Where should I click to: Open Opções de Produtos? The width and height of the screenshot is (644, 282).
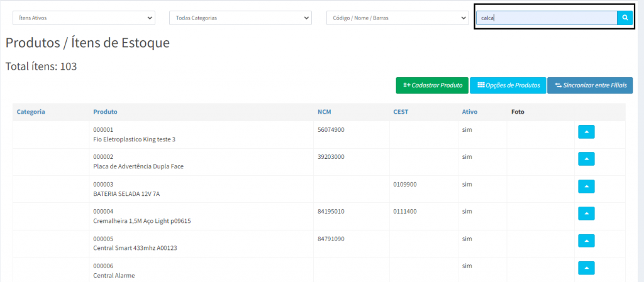click(508, 85)
